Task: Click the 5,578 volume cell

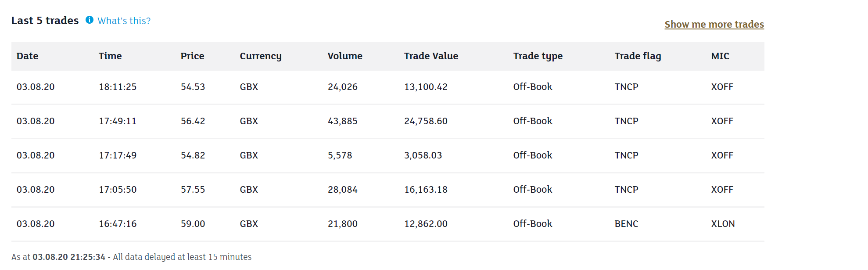Action: [x=340, y=155]
